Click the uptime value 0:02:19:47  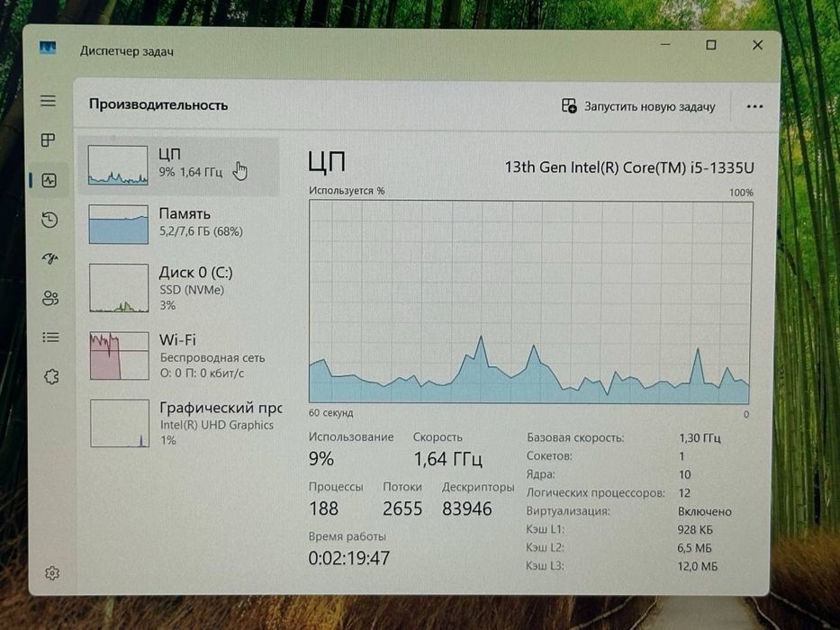pos(348,558)
